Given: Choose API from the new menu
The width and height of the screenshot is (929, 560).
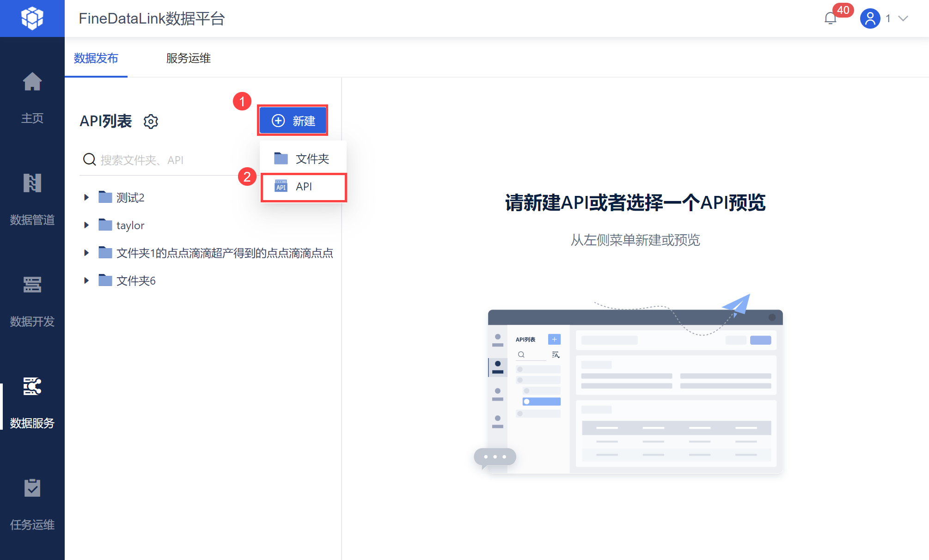Looking at the screenshot, I should [x=303, y=187].
